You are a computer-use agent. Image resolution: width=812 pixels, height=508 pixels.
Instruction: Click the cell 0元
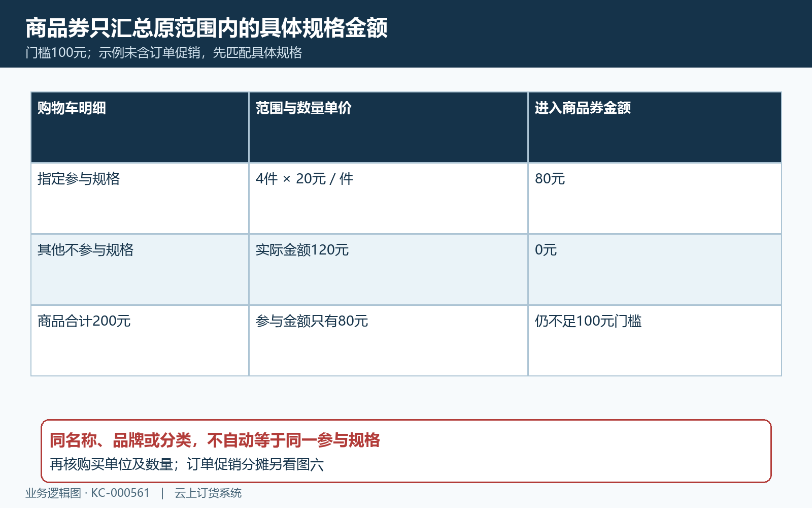click(x=655, y=270)
